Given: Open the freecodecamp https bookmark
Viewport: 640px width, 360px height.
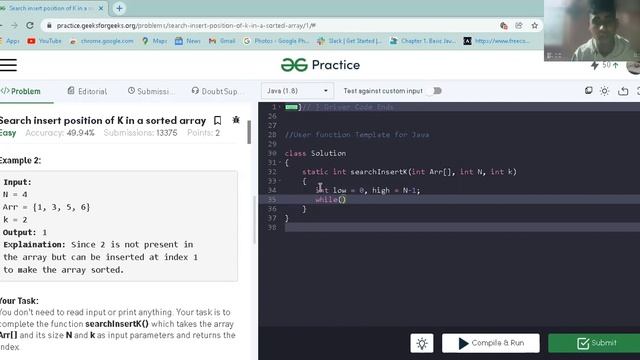Looking at the screenshot, I should 497,41.
